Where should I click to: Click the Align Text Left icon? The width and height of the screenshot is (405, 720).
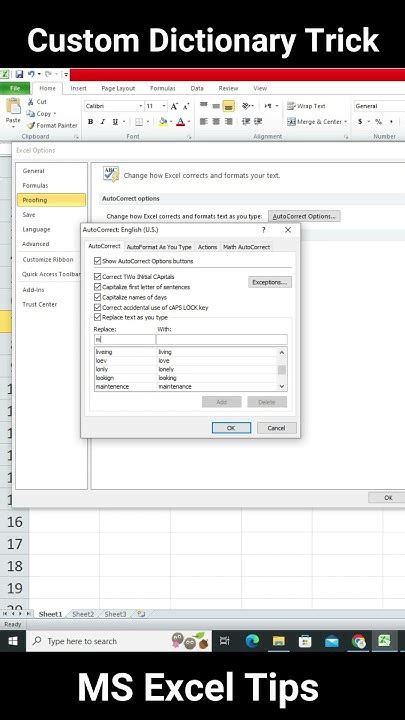[204, 122]
